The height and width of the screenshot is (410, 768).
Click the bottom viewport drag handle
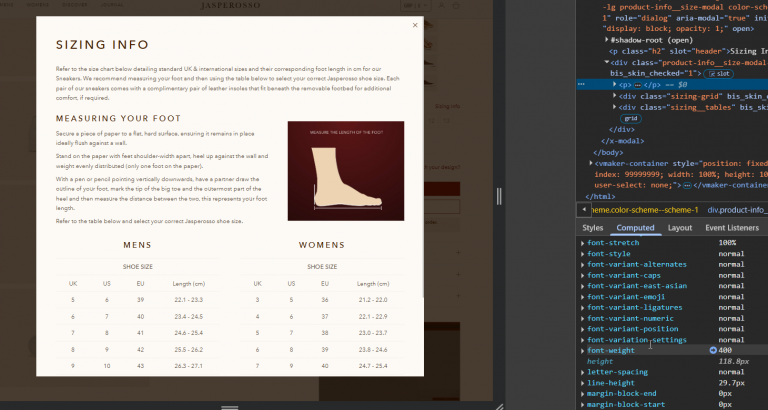tap(229, 407)
